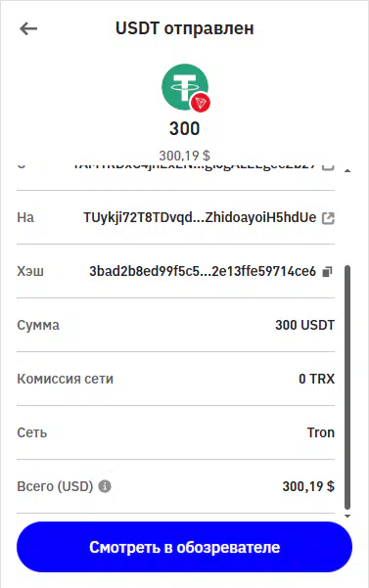Click the 300 USDT sum value
The width and height of the screenshot is (369, 588).
(304, 325)
